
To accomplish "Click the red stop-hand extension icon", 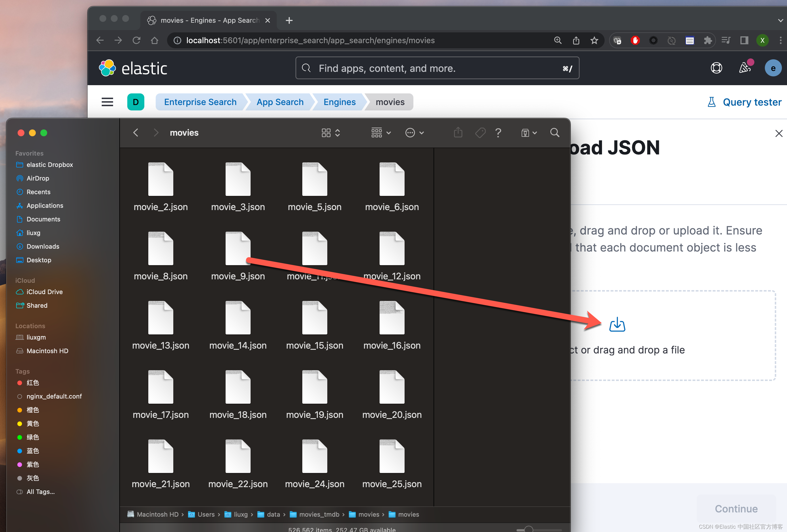I will click(635, 40).
